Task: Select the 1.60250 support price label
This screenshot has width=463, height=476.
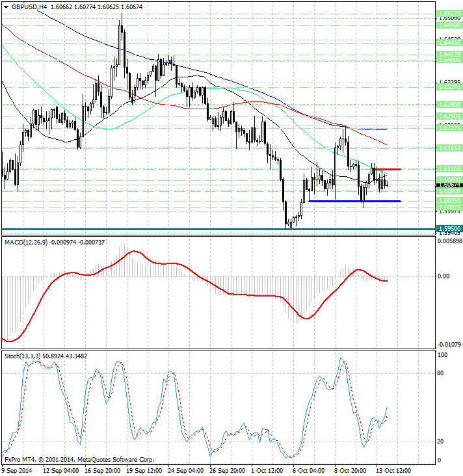Action: (x=449, y=201)
